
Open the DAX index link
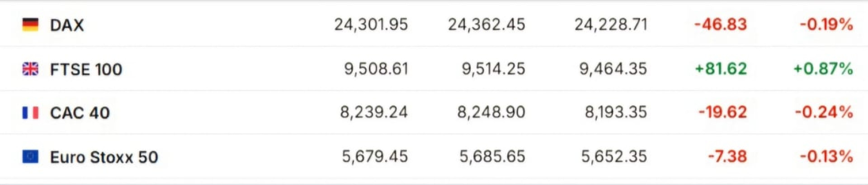tap(67, 25)
